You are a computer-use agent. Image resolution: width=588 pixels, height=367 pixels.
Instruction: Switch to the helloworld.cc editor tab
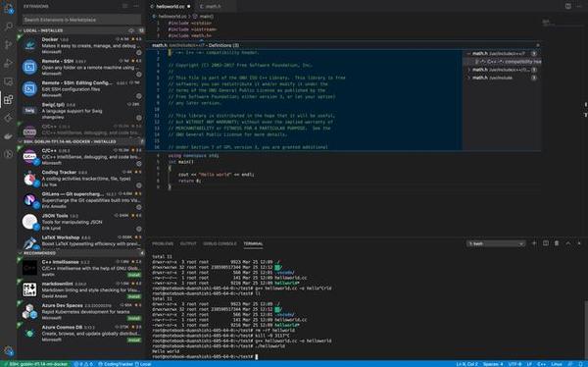[x=171, y=7]
